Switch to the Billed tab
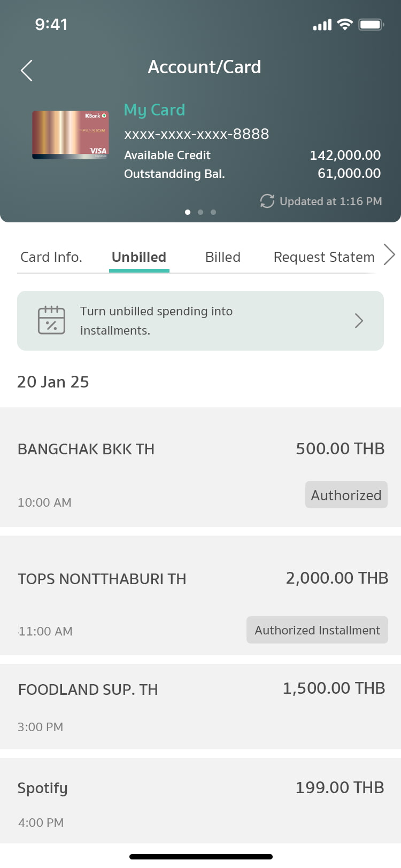 click(x=223, y=257)
